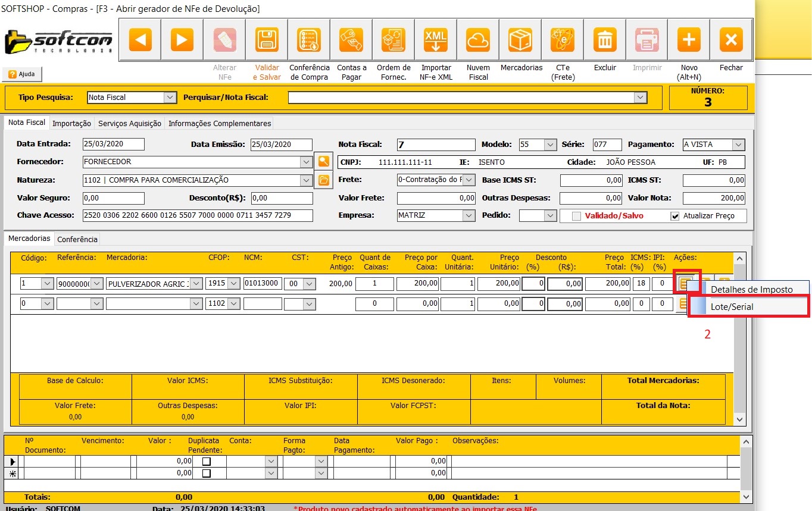Click the Importar NF-e XML icon
The width and height of the screenshot is (812, 511).
pos(435,40)
